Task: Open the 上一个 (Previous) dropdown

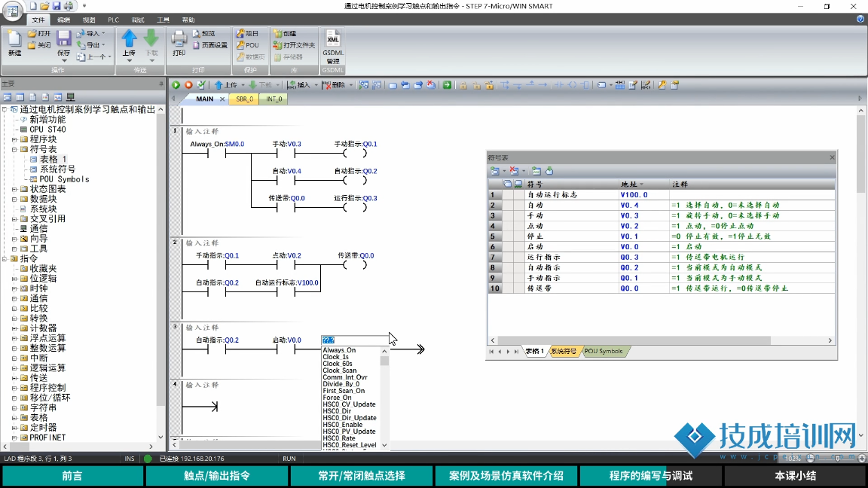Action: click(109, 57)
